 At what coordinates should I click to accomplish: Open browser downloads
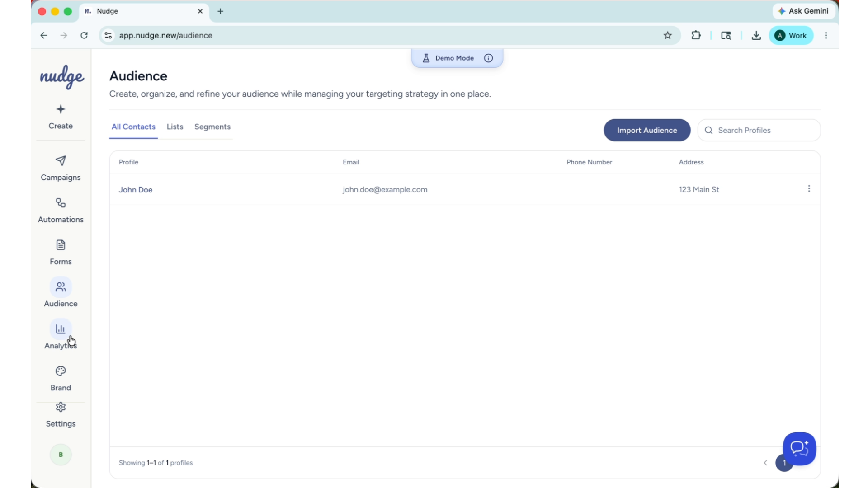(x=756, y=35)
